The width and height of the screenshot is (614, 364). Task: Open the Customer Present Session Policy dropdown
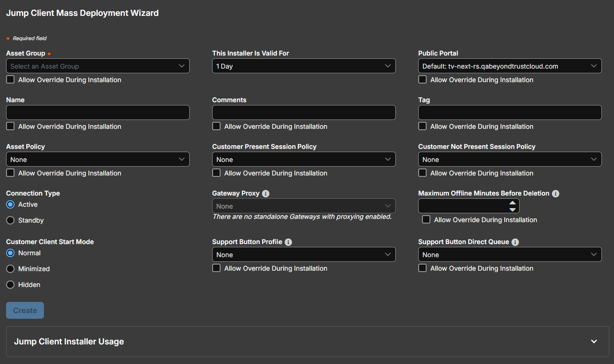304,159
